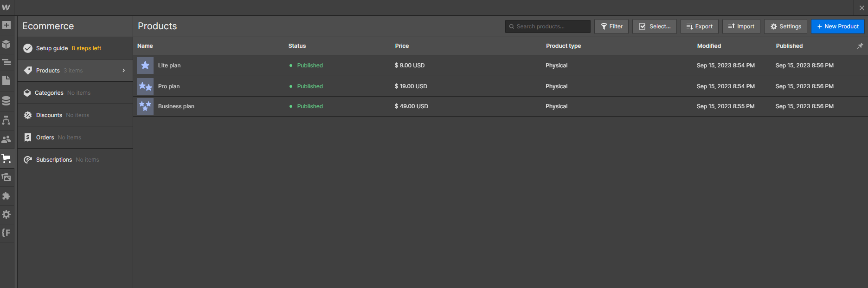This screenshot has height=288, width=868.
Task: Open Pro plan product thumbnail
Action: 145,86
